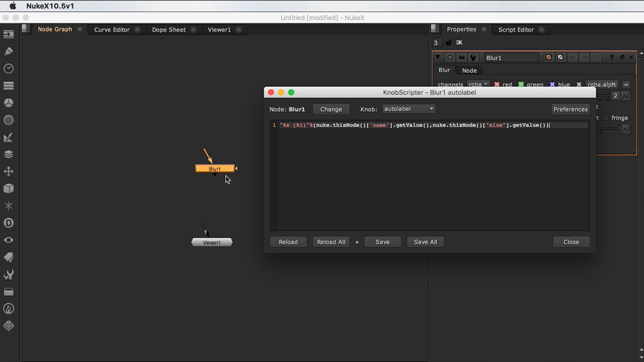Toggle the rgba.alpha channel checkbox

[579, 84]
